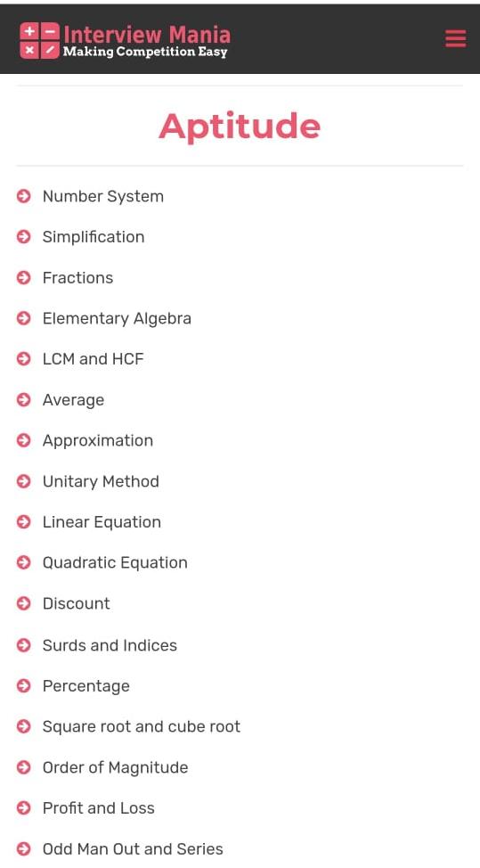Open the Quadratic Equation topic
480x868 pixels.
pyautogui.click(x=115, y=563)
